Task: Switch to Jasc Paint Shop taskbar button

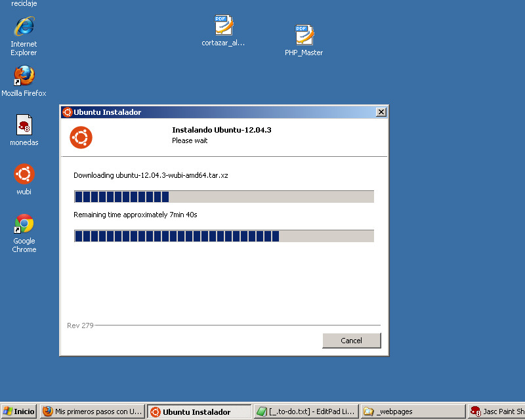Action: (497, 411)
